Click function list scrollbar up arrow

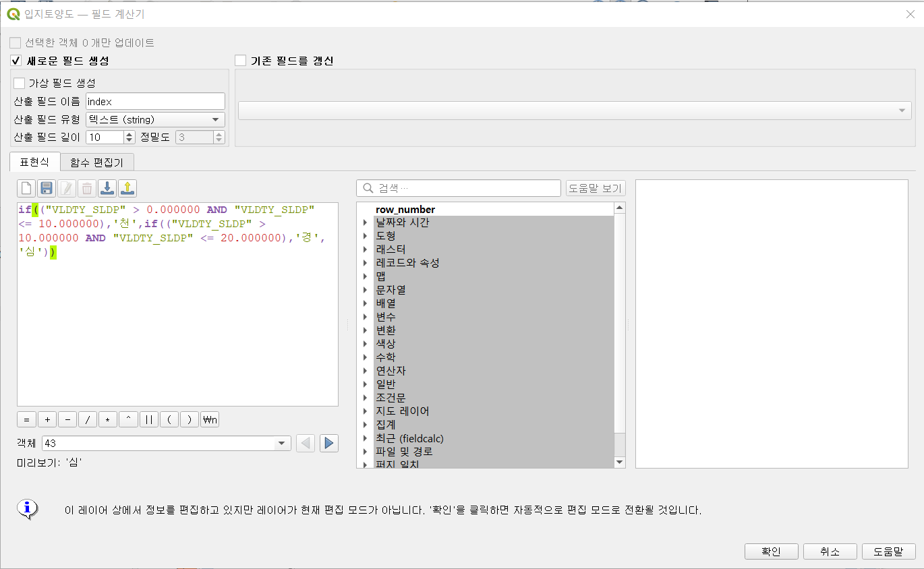click(620, 208)
